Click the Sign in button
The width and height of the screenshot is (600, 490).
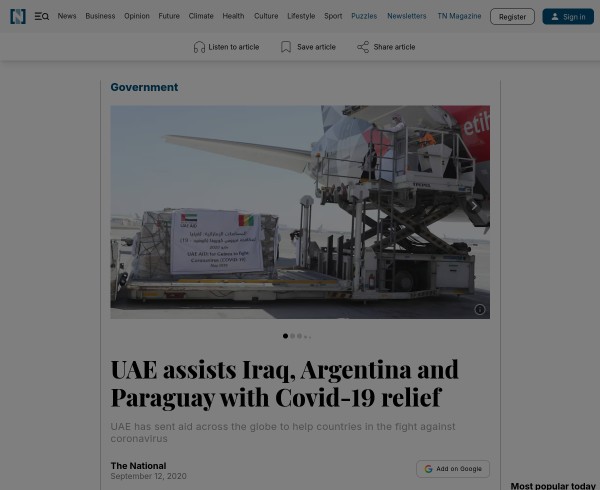[568, 17]
